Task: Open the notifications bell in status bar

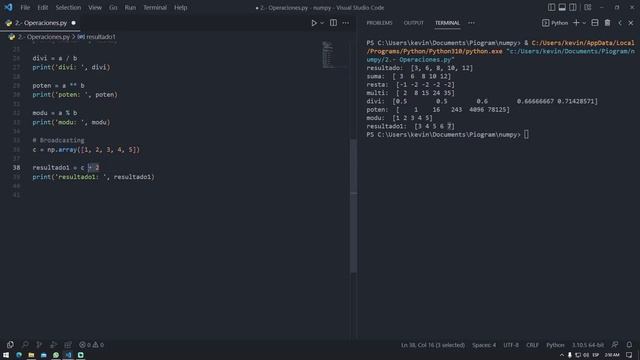Action: coord(629,345)
